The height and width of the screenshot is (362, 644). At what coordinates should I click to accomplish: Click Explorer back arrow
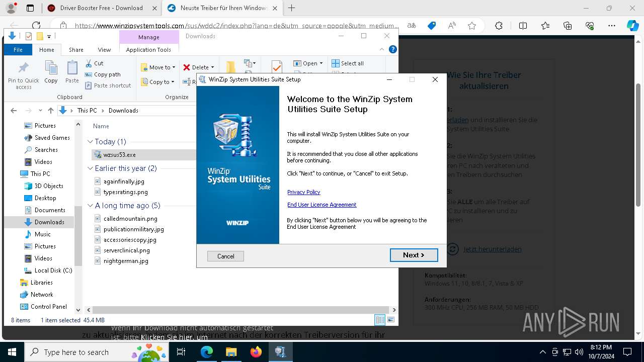pos(14,111)
